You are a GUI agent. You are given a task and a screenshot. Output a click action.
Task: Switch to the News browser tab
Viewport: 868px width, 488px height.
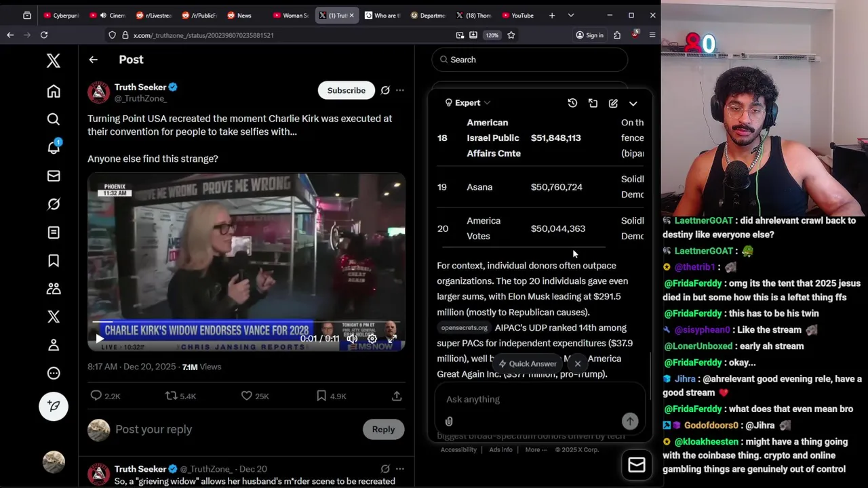[245, 15]
